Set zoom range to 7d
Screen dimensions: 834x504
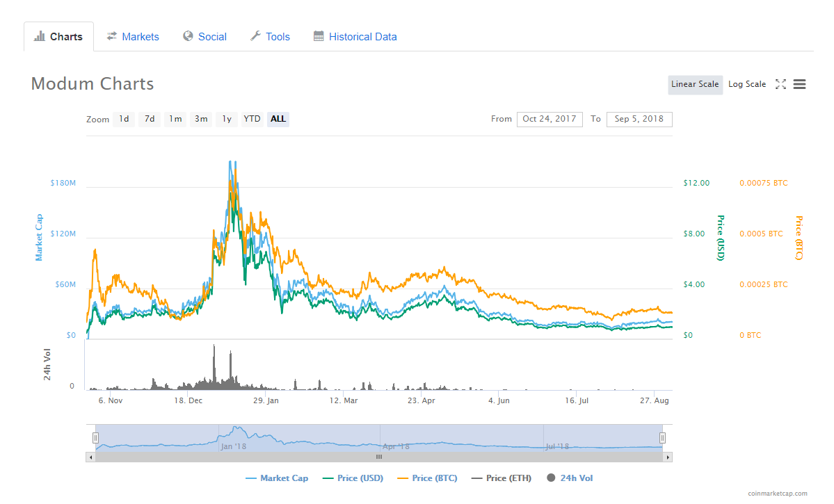coord(150,119)
